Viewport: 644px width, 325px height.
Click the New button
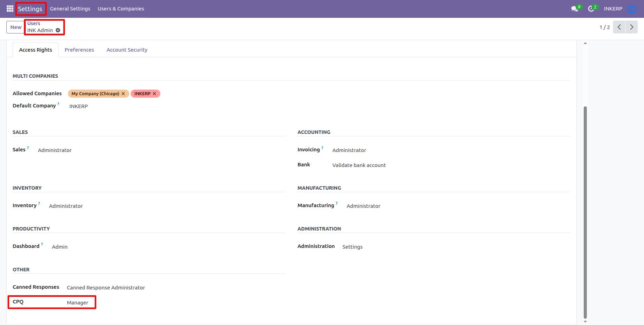click(16, 27)
